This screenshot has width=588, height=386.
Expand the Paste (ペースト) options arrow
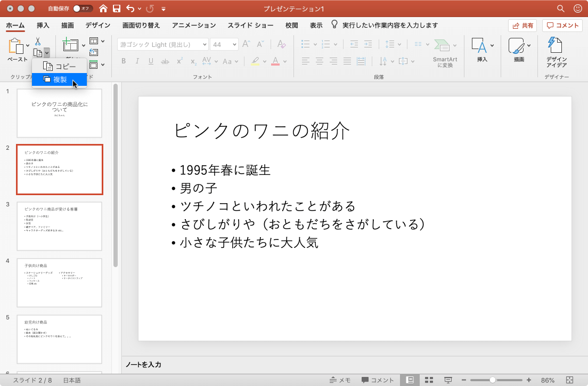pos(28,45)
